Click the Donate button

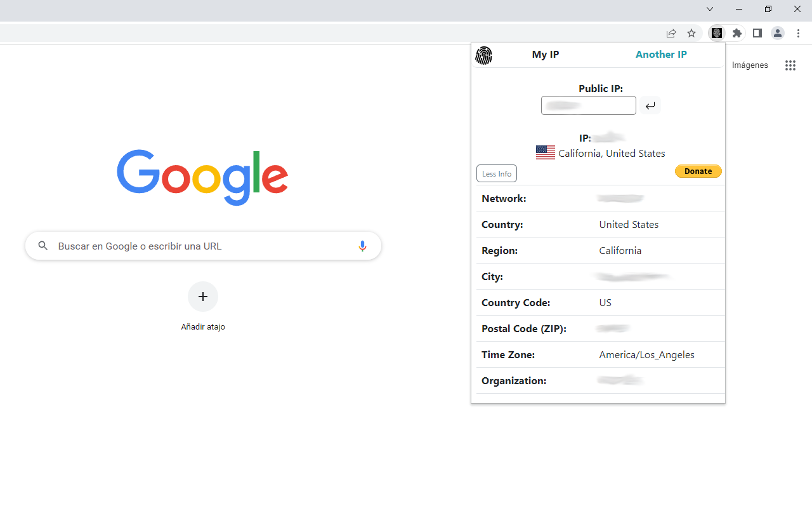coord(698,171)
